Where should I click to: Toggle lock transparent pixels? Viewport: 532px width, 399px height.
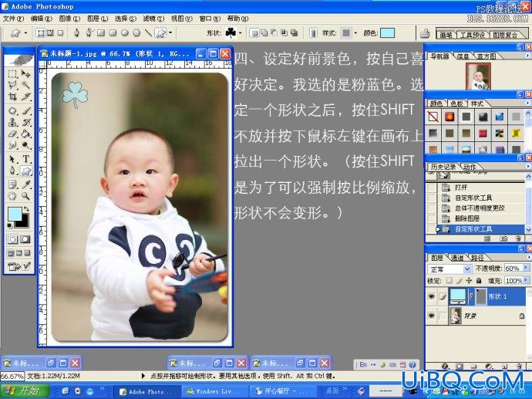tap(449, 280)
